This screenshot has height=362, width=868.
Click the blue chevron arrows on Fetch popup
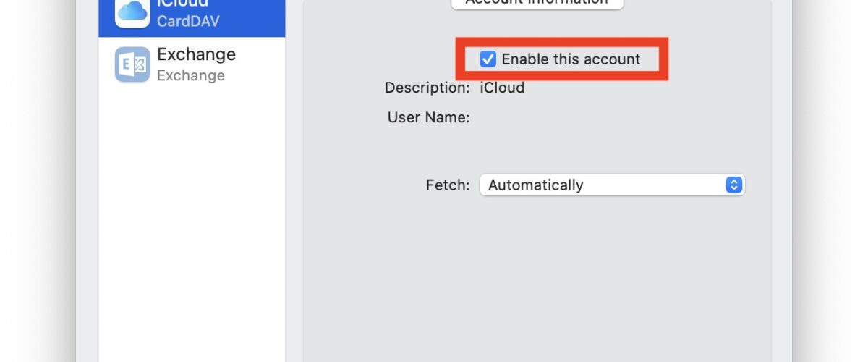[733, 185]
